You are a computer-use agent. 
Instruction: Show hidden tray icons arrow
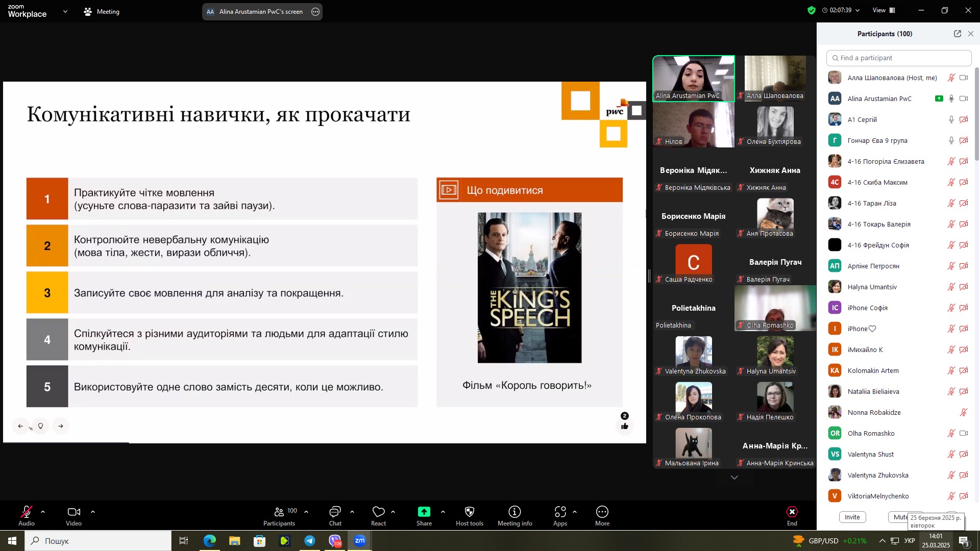(882, 541)
